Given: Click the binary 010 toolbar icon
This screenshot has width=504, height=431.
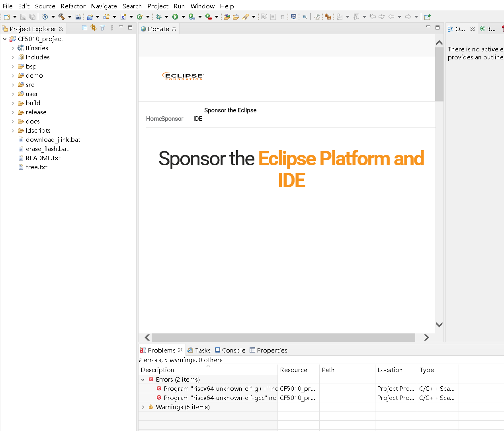Looking at the screenshot, I should point(78,17).
